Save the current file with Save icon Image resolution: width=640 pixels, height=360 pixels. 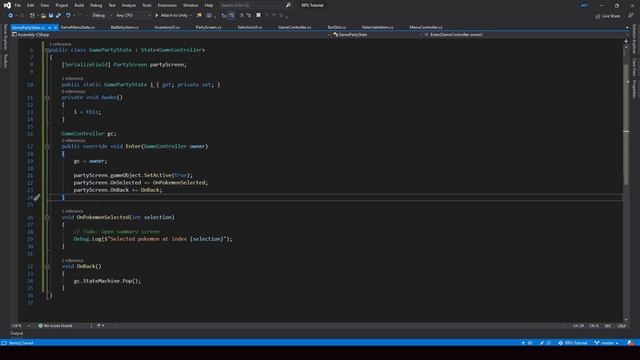51,16
